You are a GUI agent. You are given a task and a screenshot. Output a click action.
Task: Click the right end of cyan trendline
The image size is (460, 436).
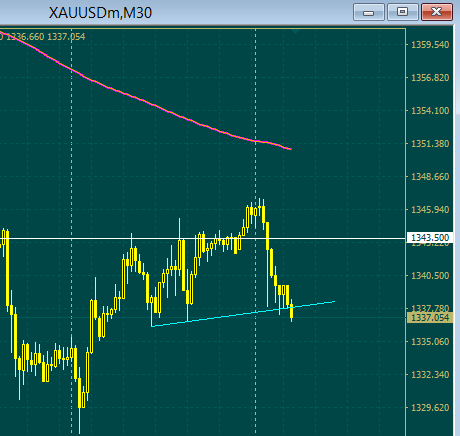click(334, 302)
